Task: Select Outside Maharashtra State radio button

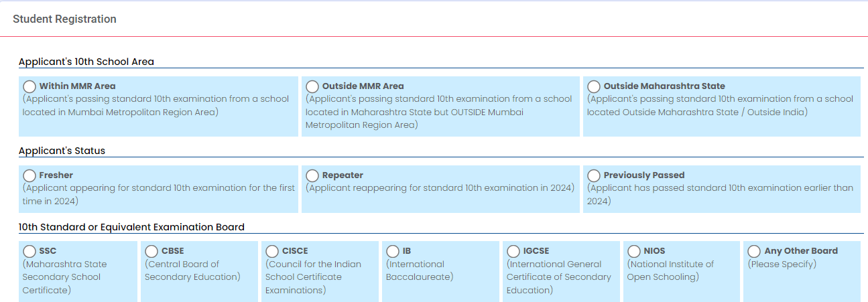Action: [x=594, y=86]
